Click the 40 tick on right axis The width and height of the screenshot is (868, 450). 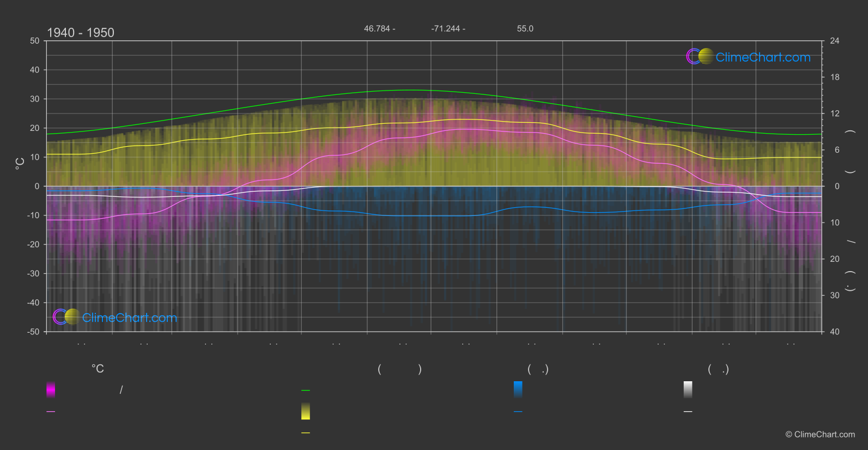(835, 332)
